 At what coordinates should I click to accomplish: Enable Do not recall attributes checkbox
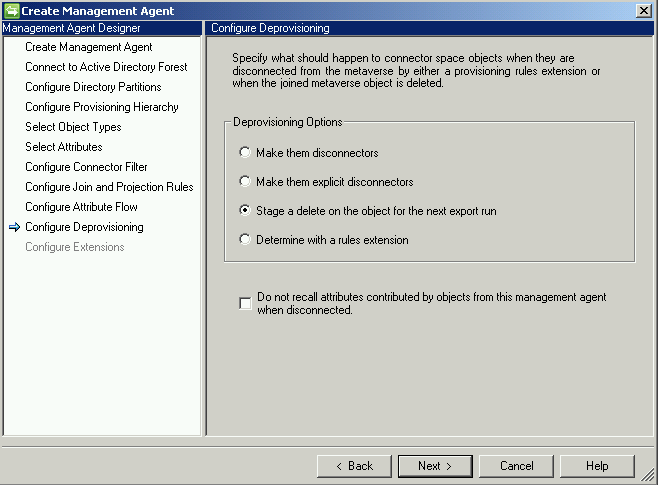tap(245, 303)
